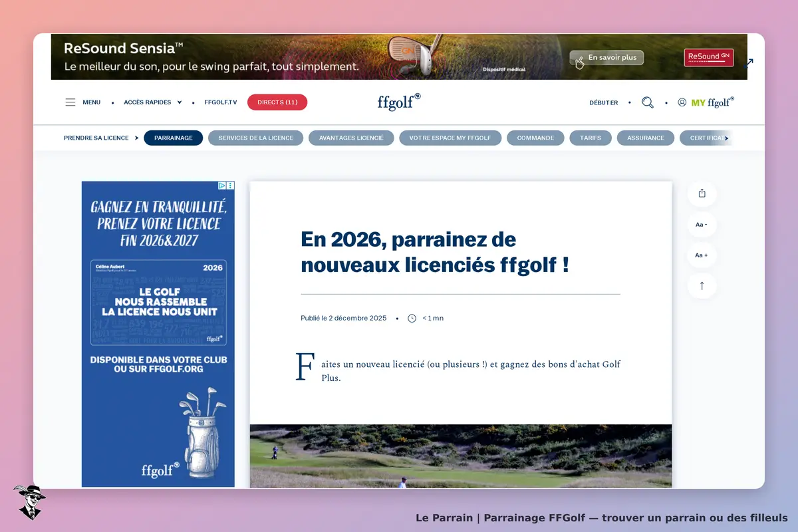Click the licence 2026 card in ad
Viewport: 798px width, 532px height.
(158, 303)
